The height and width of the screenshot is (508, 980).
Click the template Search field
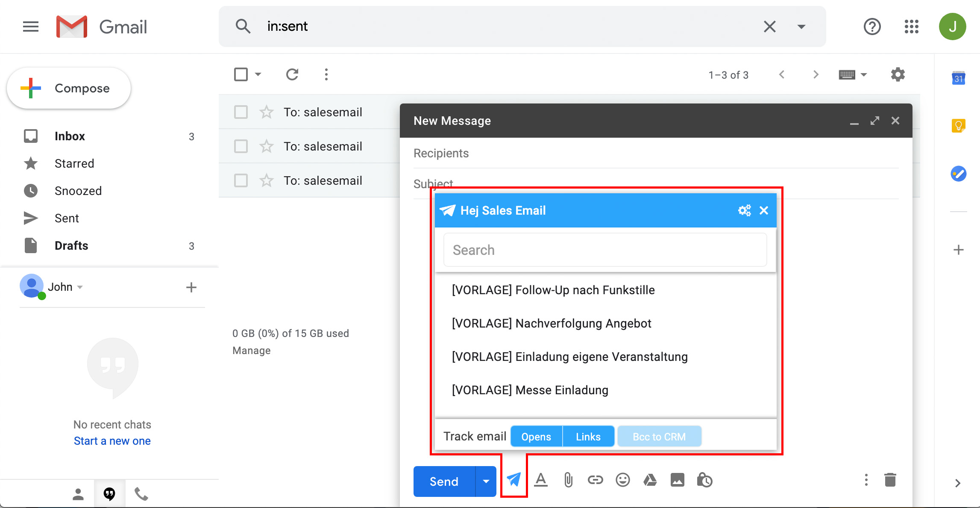[x=605, y=250]
